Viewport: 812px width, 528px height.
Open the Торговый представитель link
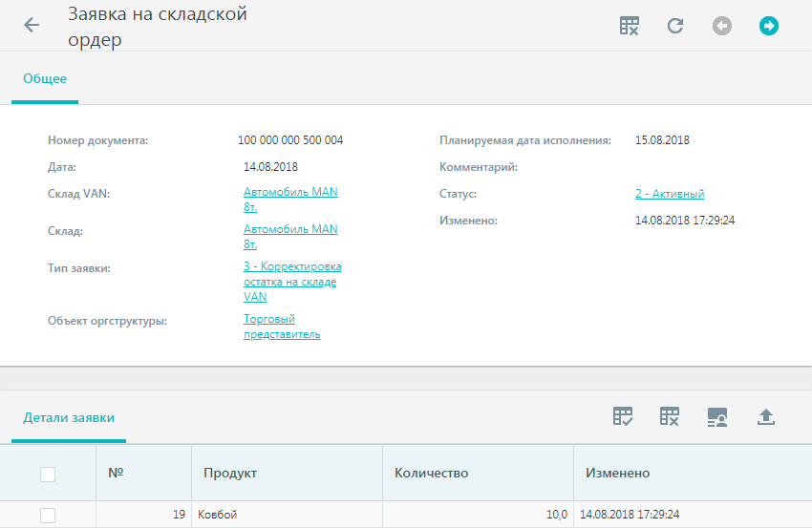coord(282,327)
